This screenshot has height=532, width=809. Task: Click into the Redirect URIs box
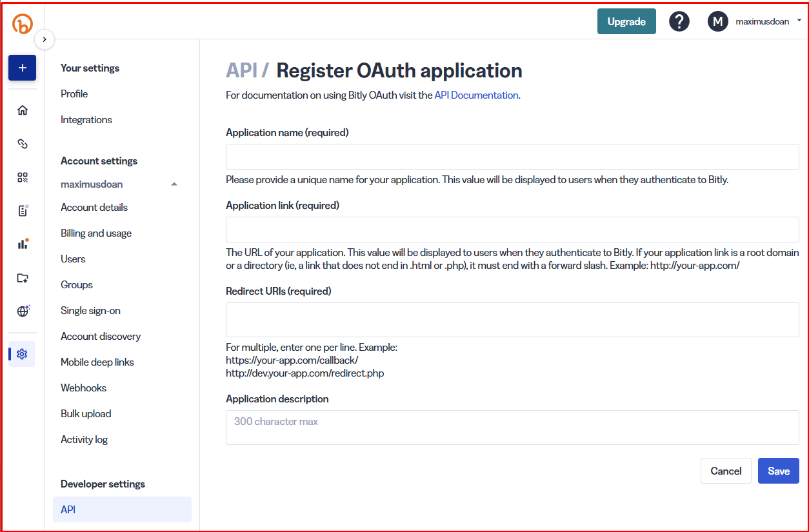coord(512,320)
